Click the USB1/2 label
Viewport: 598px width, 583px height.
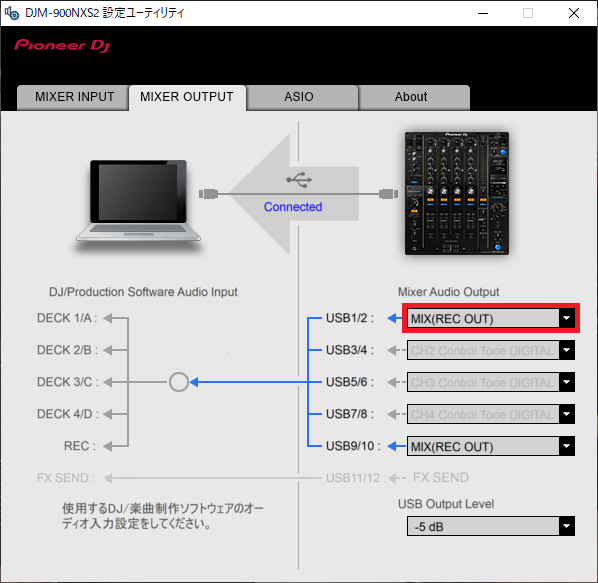(350, 318)
